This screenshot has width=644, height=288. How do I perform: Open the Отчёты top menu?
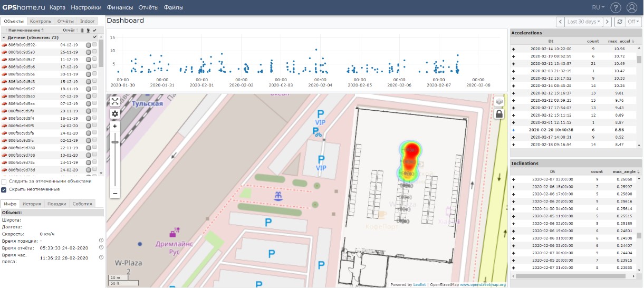click(x=148, y=8)
